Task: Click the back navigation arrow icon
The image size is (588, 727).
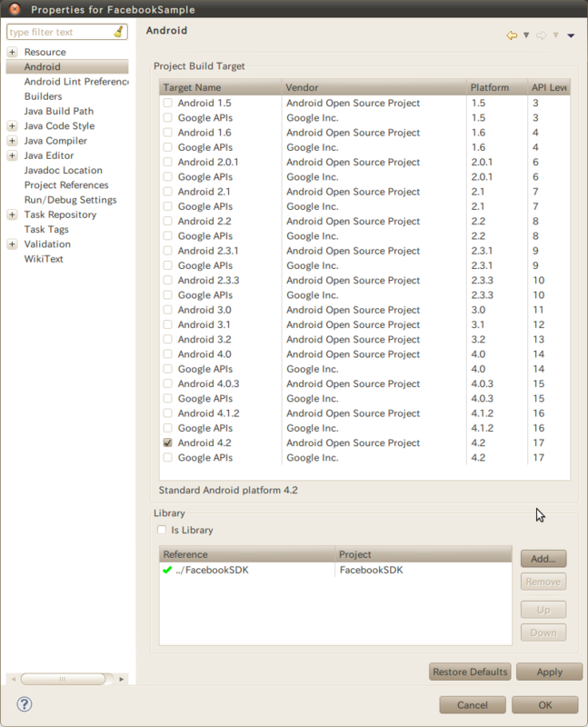Action: [x=512, y=35]
